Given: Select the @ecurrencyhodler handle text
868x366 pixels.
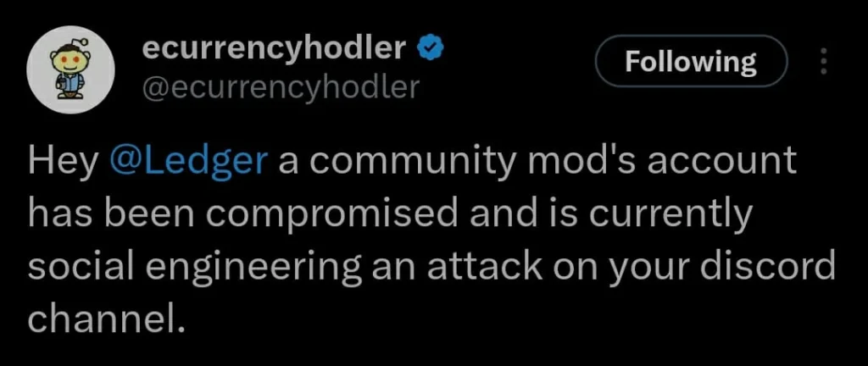Looking at the screenshot, I should (279, 86).
